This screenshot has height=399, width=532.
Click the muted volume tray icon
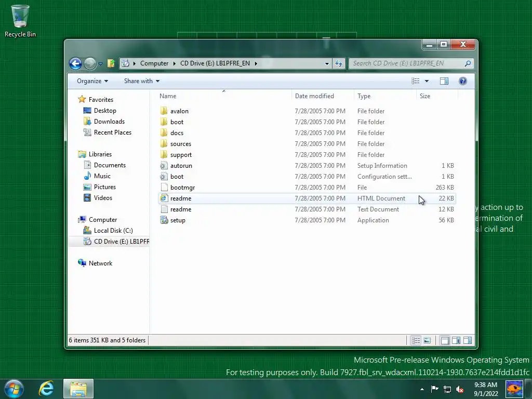point(460,389)
